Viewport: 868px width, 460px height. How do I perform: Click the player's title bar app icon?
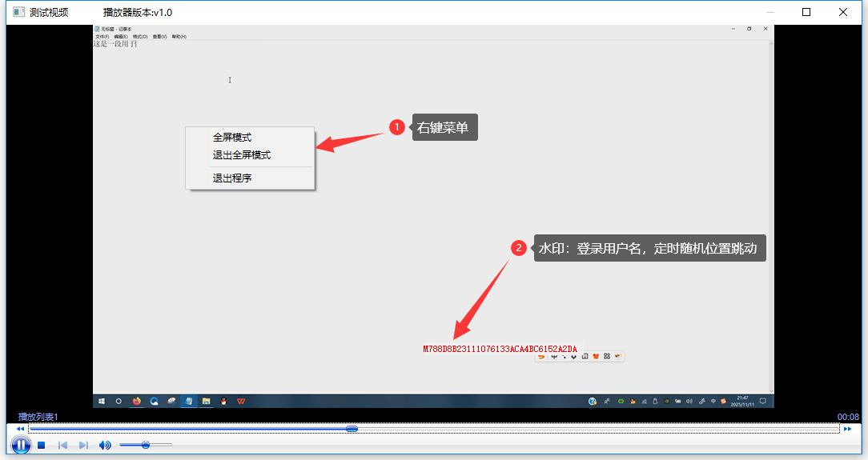[x=19, y=12]
